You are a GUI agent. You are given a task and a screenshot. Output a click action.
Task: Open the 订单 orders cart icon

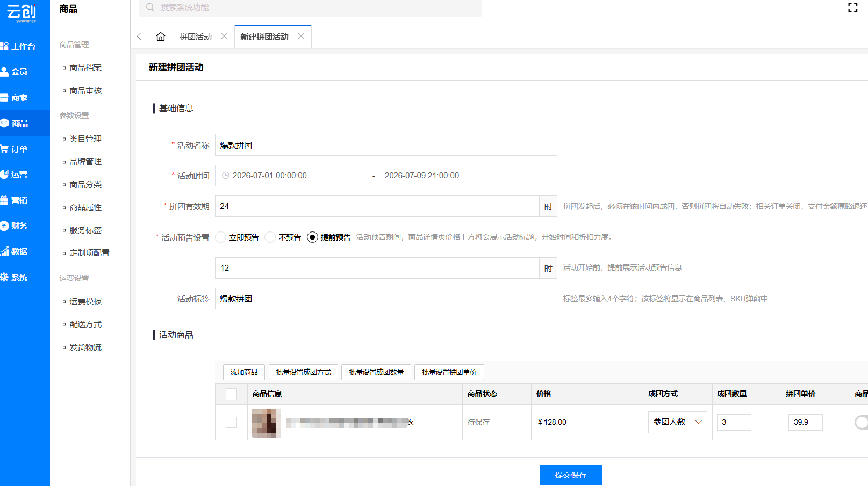4,149
